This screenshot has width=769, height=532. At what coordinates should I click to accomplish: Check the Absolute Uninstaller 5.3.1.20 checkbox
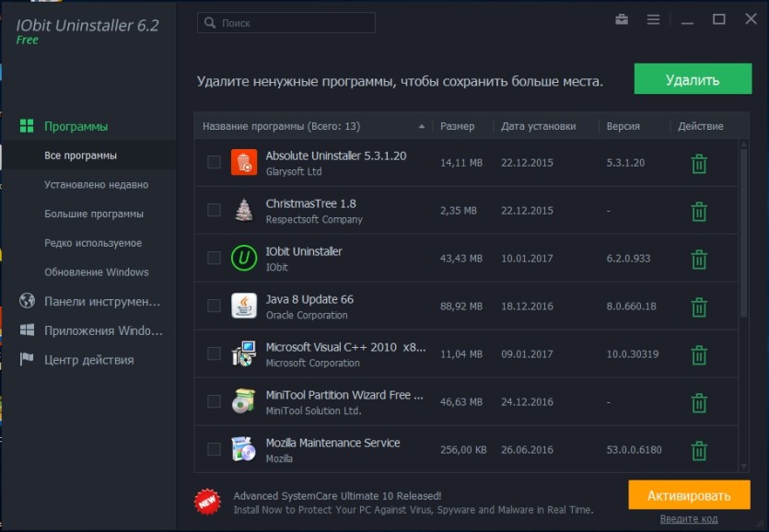pos(214,162)
